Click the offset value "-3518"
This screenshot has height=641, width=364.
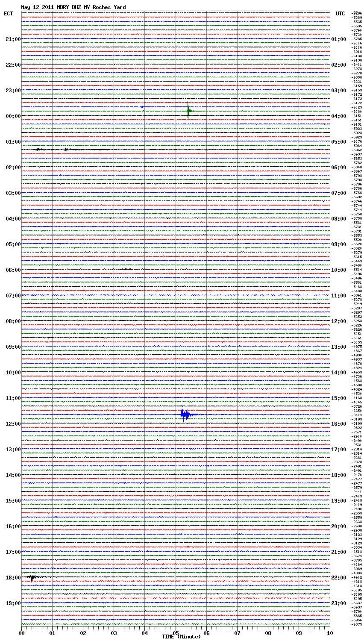point(357,552)
